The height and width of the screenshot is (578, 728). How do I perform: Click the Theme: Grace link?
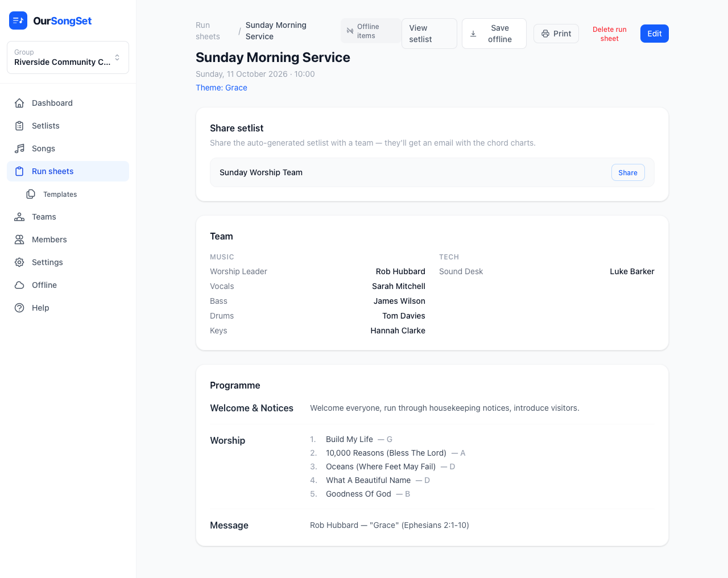(221, 88)
